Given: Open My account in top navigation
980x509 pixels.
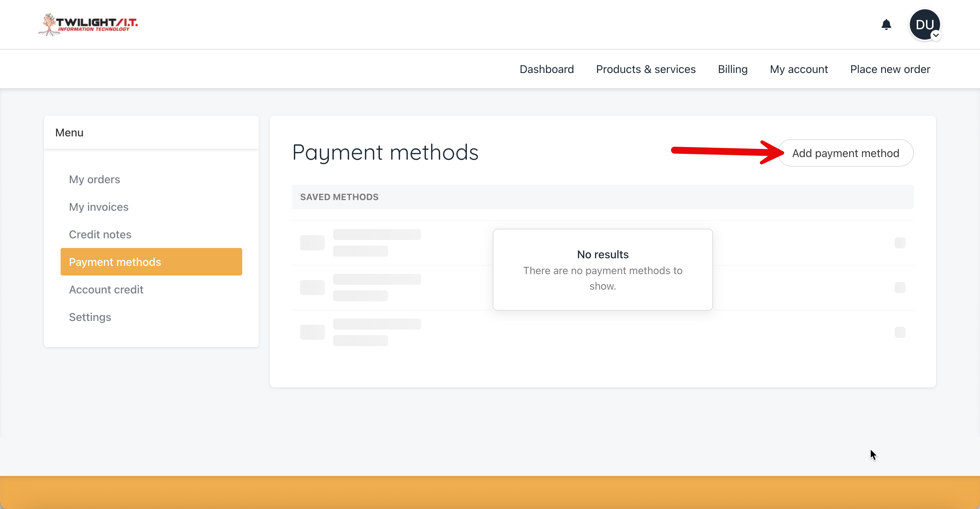Looking at the screenshot, I should tap(799, 69).
